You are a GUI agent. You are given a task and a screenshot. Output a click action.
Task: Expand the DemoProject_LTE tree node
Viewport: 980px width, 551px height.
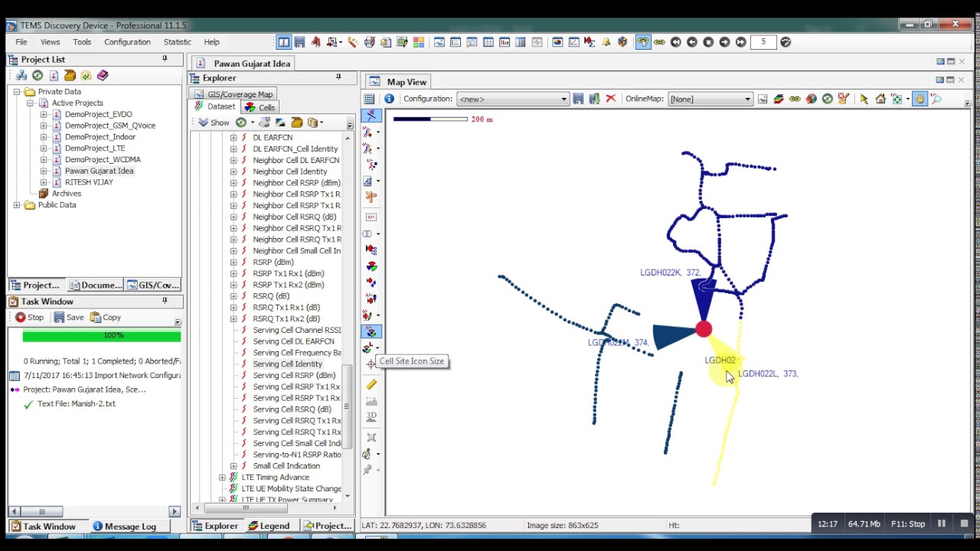point(44,148)
